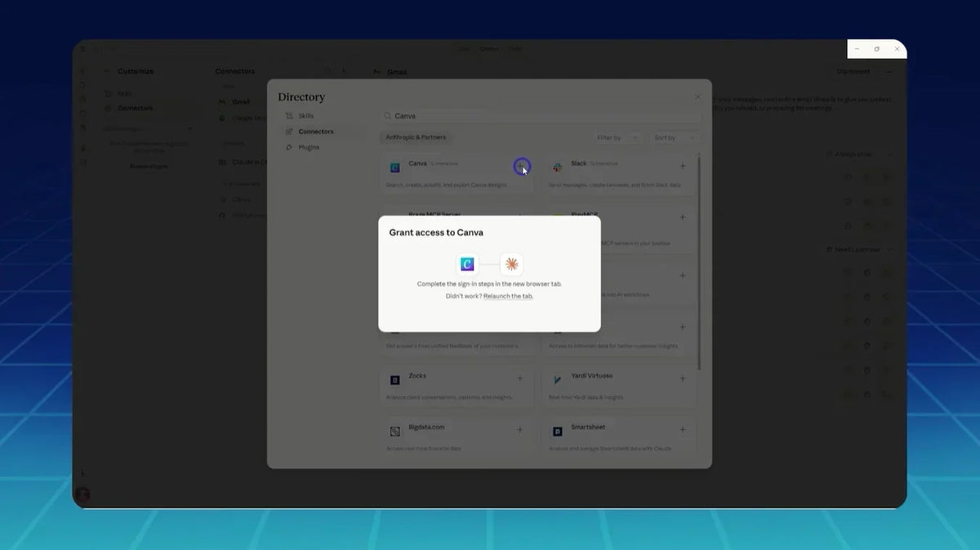Expand the Always allow dropdown
980x550 pixels.
(859, 154)
